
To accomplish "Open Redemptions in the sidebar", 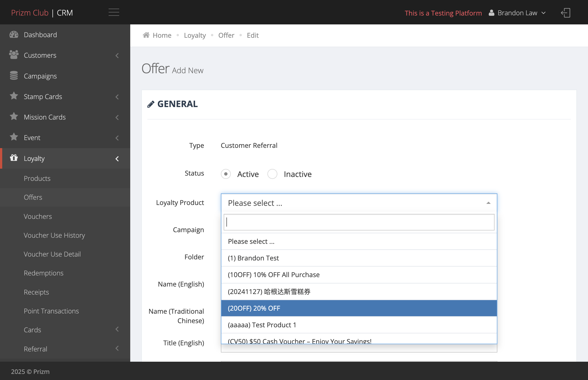I will pyautogui.click(x=44, y=273).
